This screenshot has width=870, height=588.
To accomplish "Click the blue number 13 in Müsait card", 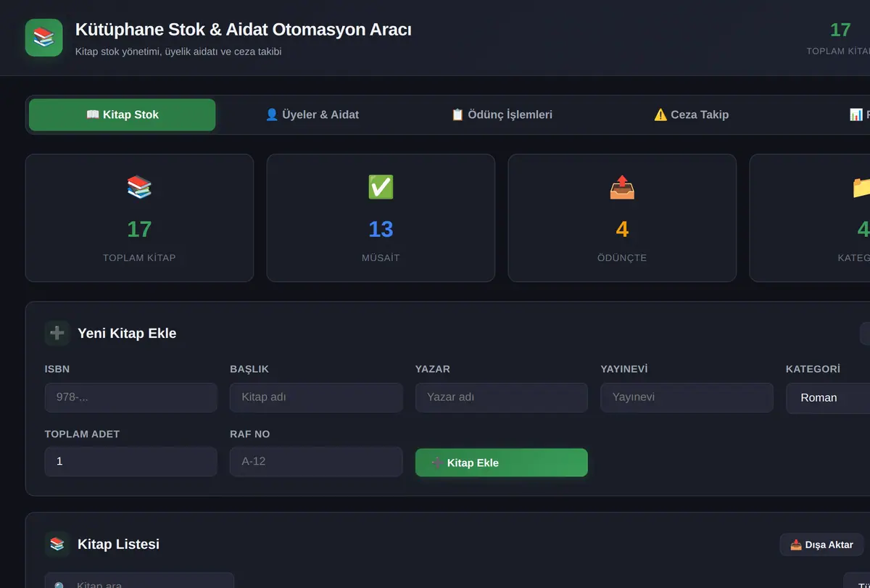I will pos(381,229).
